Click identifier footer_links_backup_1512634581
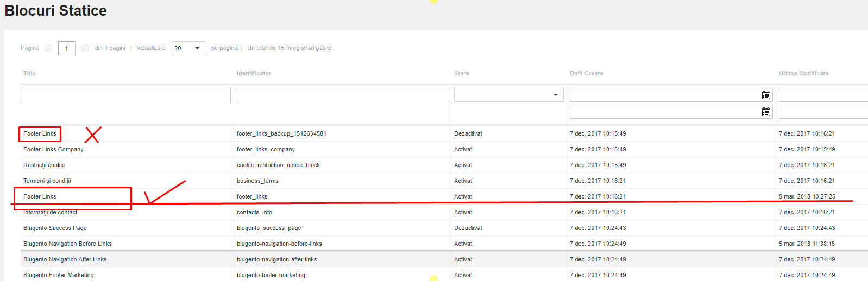 281,133
